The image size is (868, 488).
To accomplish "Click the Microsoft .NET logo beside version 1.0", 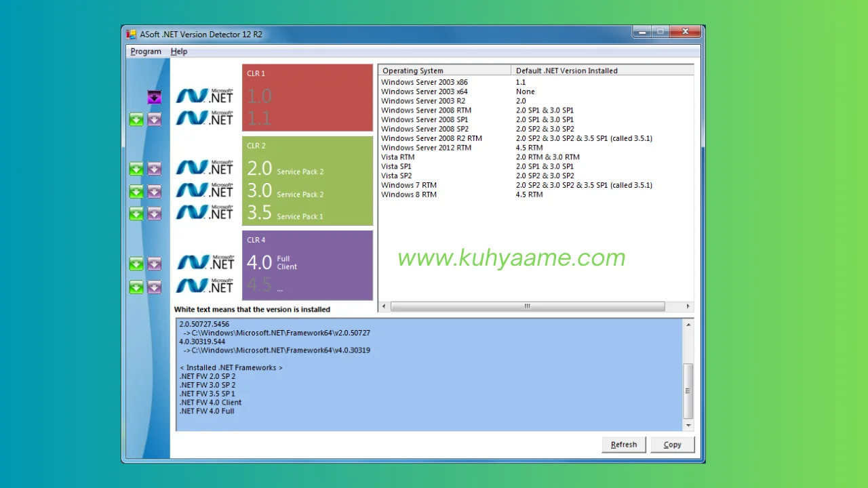I will [205, 96].
